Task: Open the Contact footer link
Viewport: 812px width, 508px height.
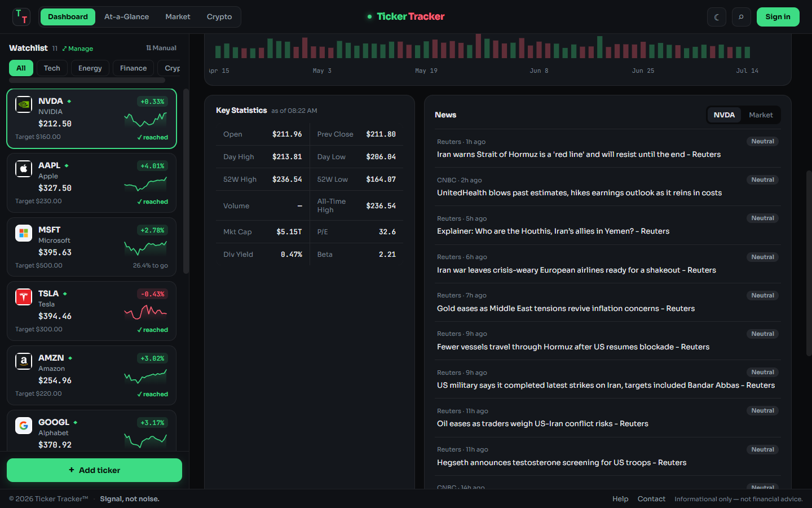Action: click(651, 499)
